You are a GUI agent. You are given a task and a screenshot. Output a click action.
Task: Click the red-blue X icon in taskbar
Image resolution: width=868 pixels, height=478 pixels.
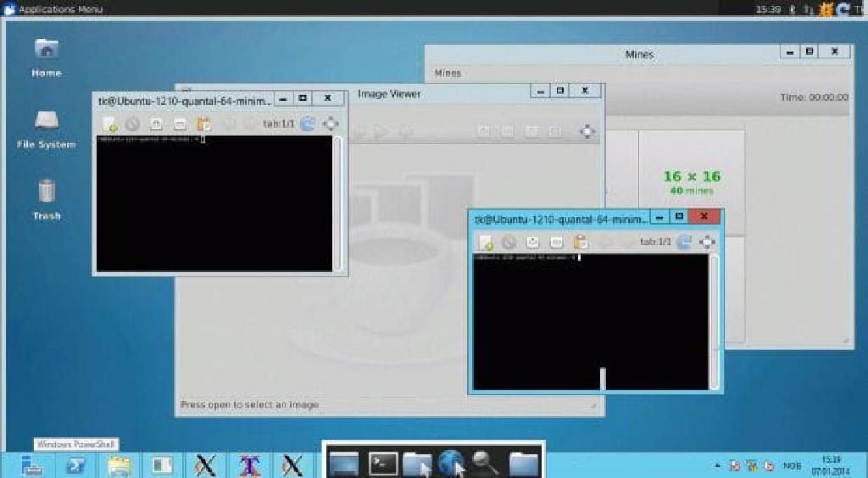(249, 466)
